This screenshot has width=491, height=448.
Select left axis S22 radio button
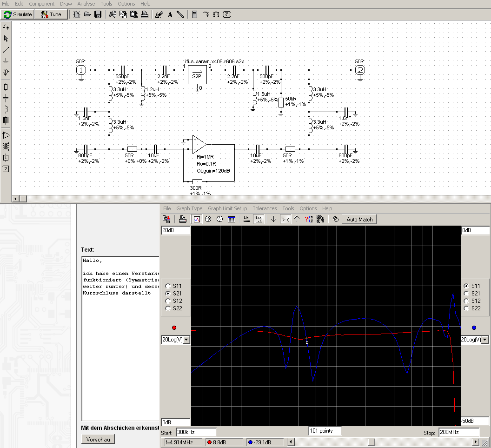tap(168, 308)
